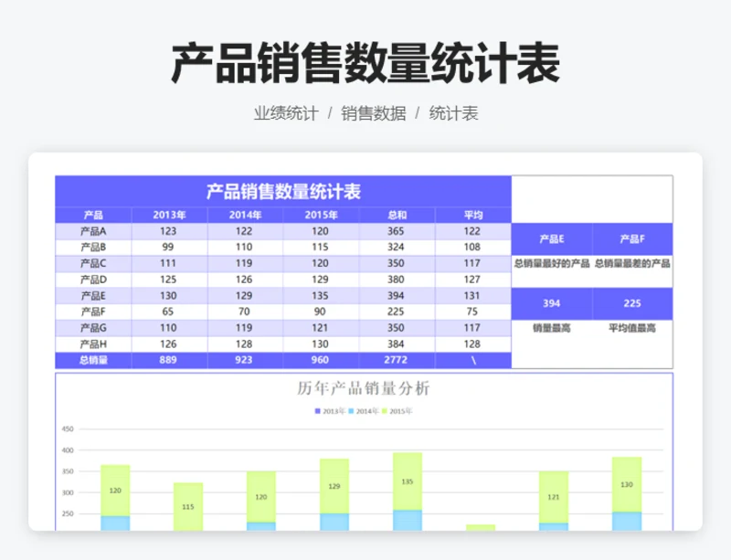Click the green bar segment labeled 115

(188, 506)
